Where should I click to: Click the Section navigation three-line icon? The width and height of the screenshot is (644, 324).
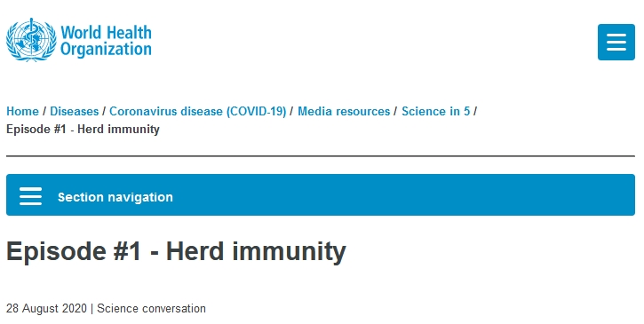[31, 196]
